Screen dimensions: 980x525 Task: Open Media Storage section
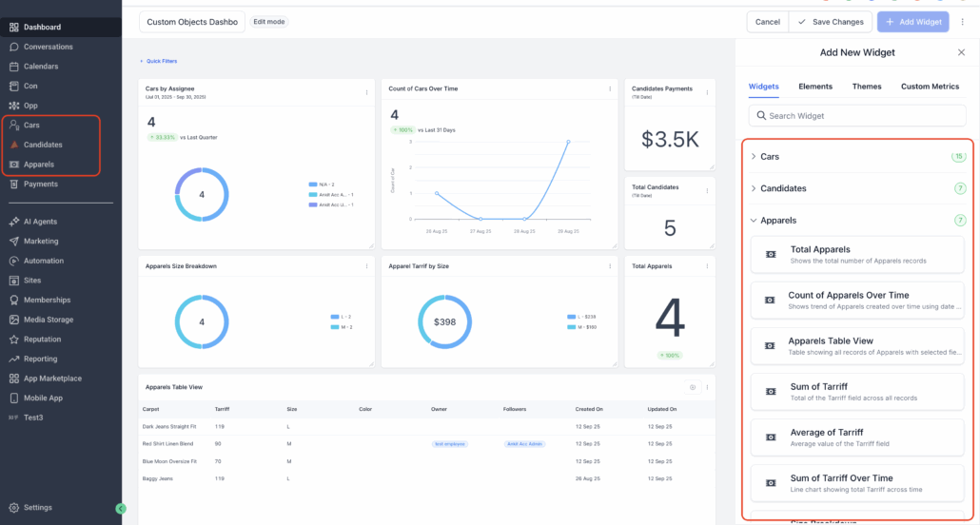(x=49, y=320)
